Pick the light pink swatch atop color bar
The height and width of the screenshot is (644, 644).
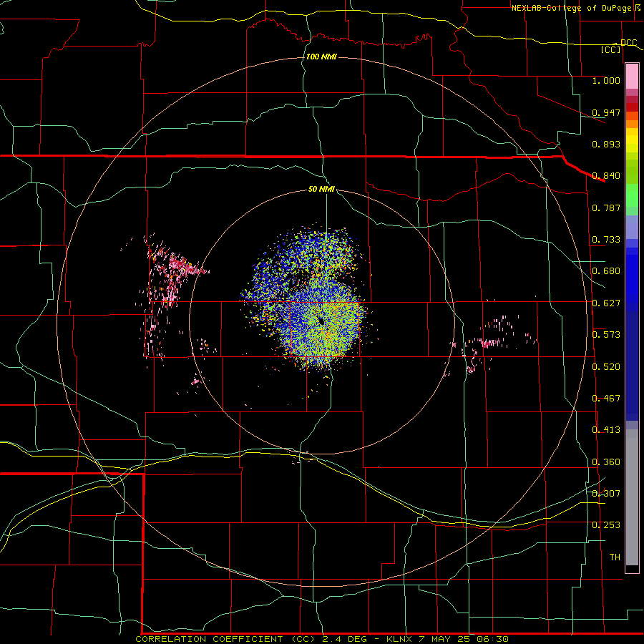[x=632, y=77]
